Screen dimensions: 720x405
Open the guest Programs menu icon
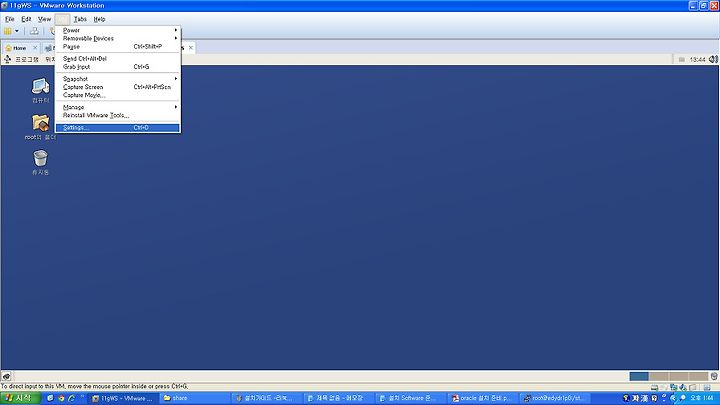pos(7,59)
